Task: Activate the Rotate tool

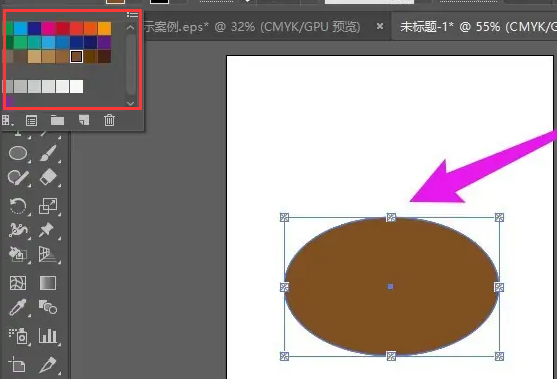Action: 18,206
